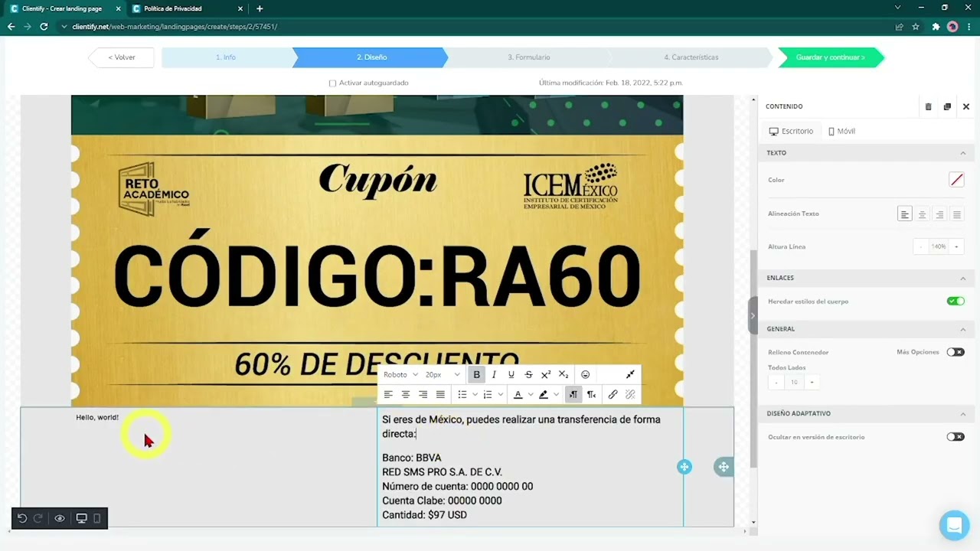Toggle Heredar estilos del cuerpo switch
Screen dimensions: 980x551
955,302
